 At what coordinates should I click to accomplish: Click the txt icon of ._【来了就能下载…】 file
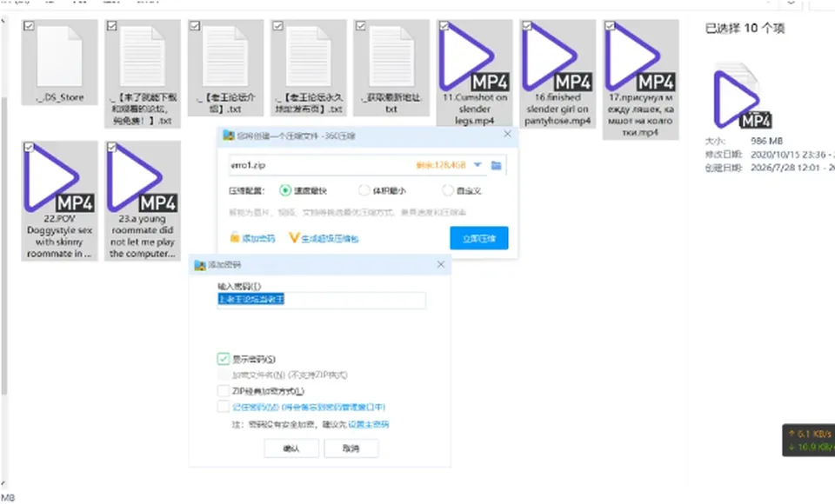(142, 56)
